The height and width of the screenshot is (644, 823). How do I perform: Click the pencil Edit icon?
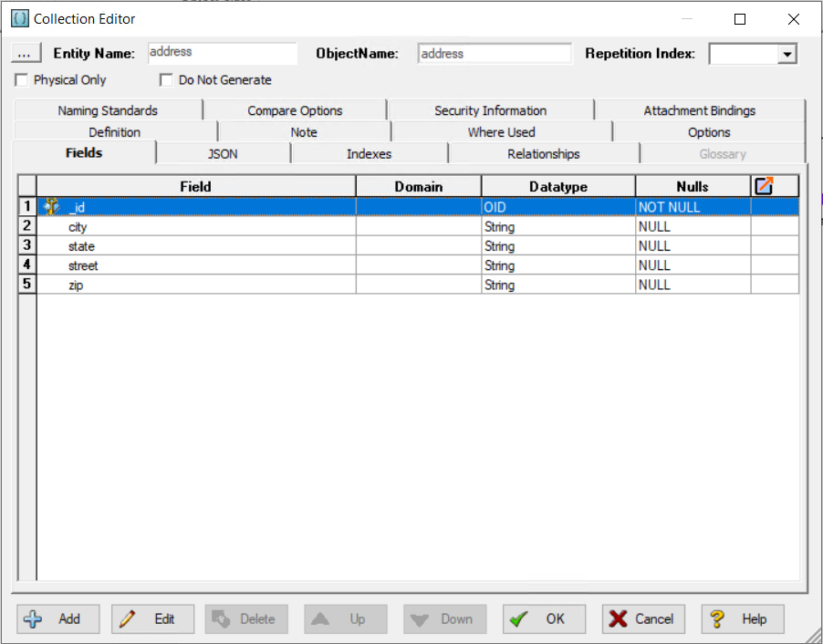127,619
